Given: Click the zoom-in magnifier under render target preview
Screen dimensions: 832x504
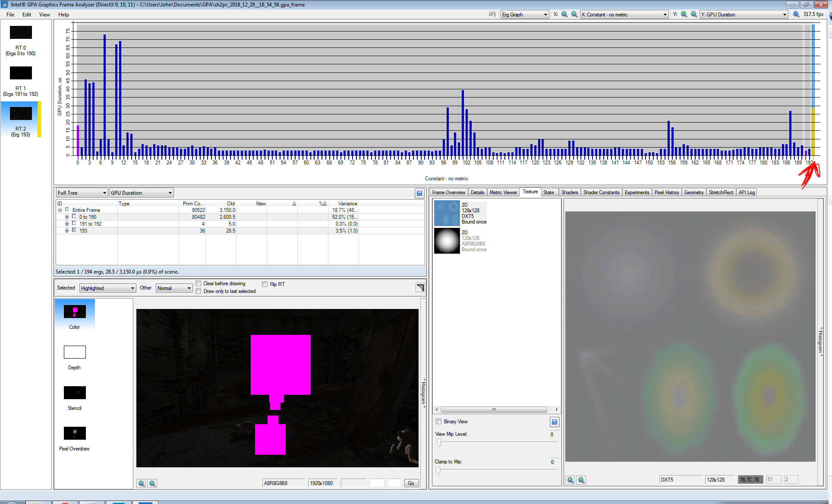Looking at the screenshot, I should point(141,483).
